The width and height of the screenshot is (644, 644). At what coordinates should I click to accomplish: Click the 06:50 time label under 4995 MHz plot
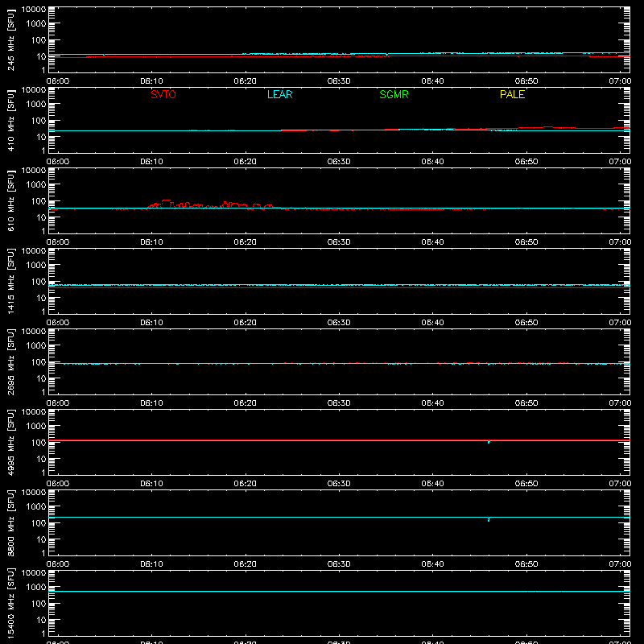526,484
